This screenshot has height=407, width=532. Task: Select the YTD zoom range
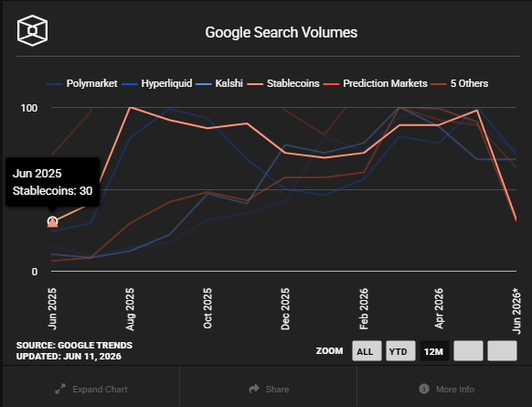click(x=400, y=351)
